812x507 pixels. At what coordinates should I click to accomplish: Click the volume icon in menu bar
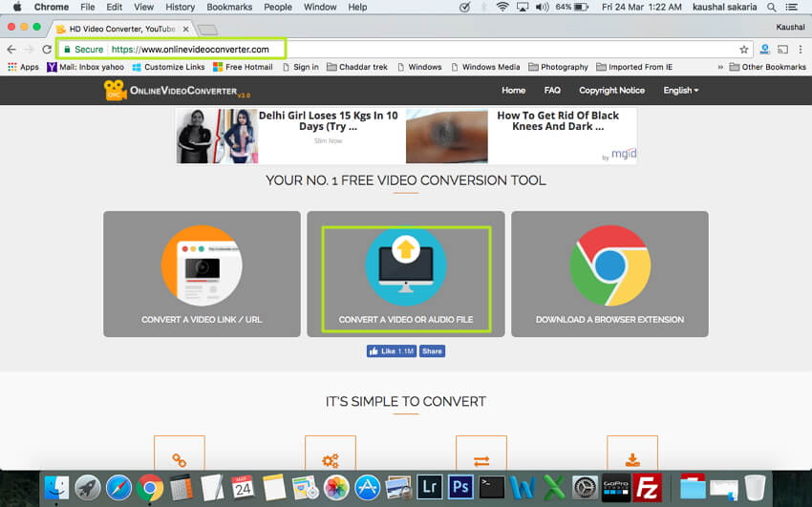(543, 7)
